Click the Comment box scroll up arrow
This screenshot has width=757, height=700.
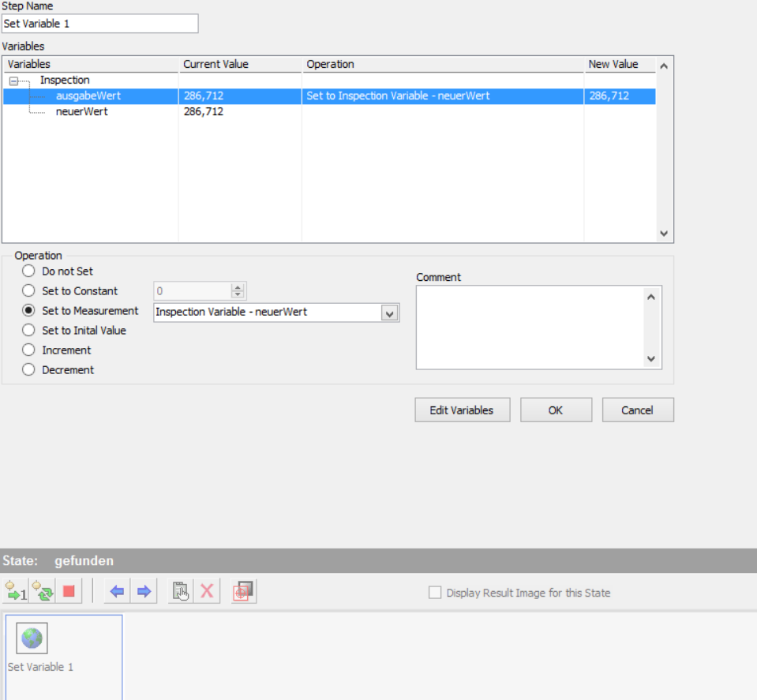coord(650,297)
